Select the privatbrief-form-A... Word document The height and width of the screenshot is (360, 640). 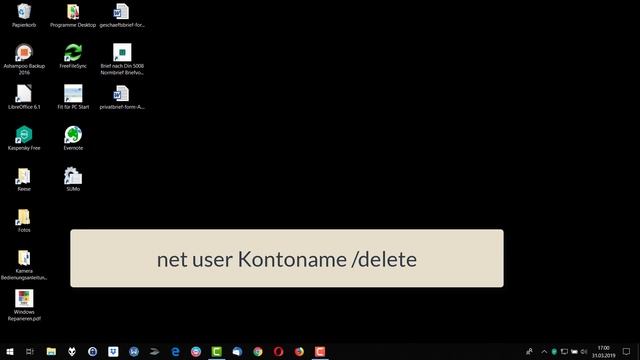[x=122, y=97]
